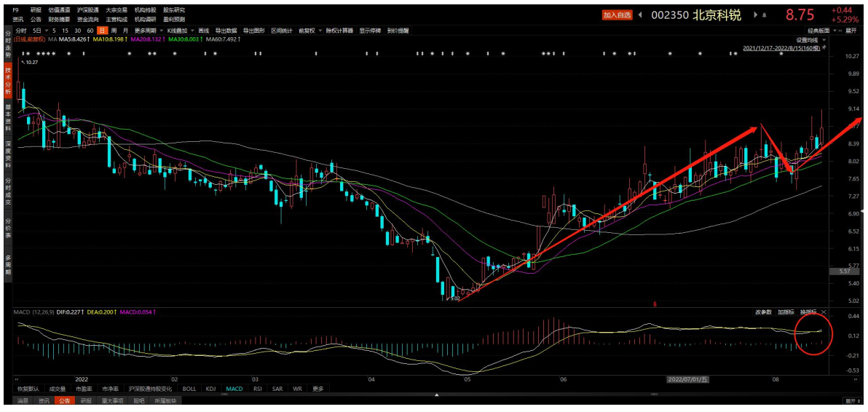This screenshot has width=868, height=412.
Task: Pin the date range with the pushpin icon
Action: pos(825,47)
